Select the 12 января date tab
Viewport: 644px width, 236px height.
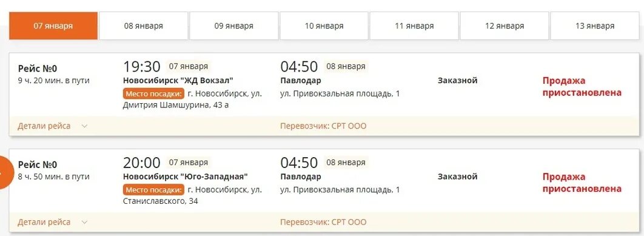[505, 26]
